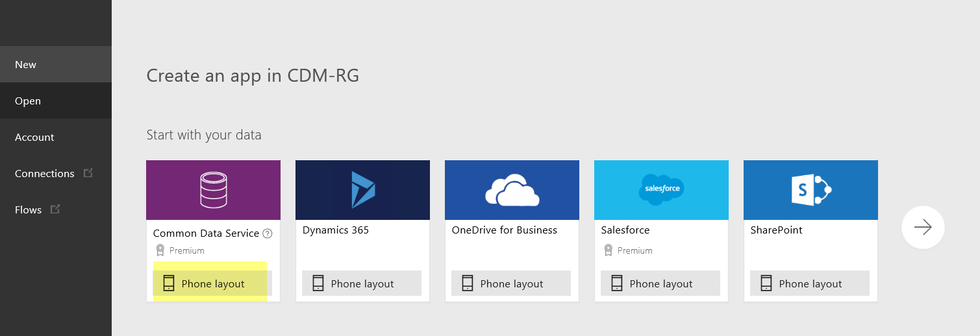Select the OneDrive for Business cloud icon

click(512, 190)
